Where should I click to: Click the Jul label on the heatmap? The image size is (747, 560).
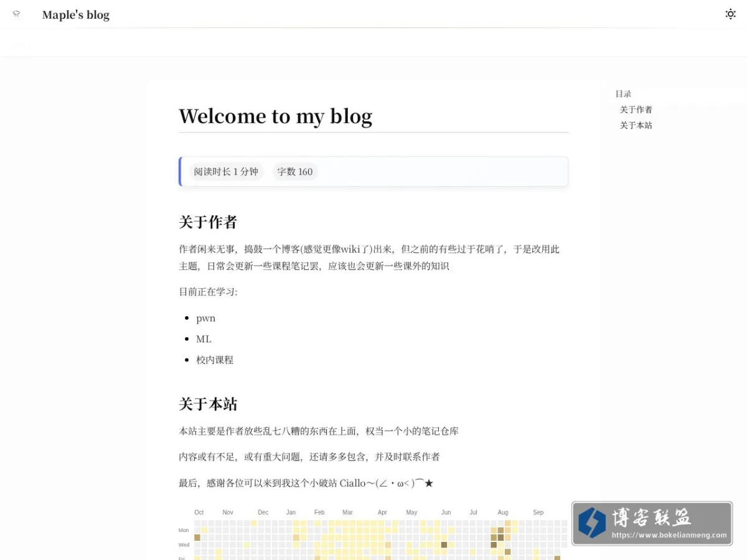[x=474, y=513]
